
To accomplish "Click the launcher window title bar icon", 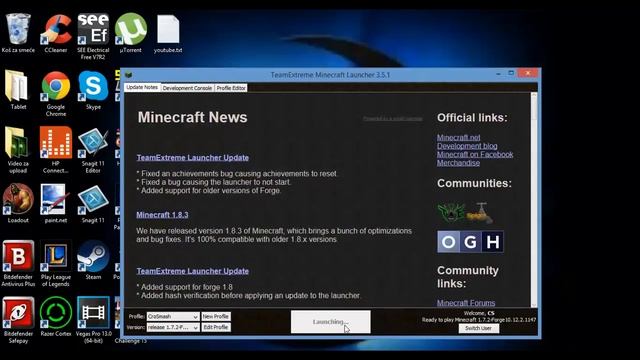I will coord(129,75).
